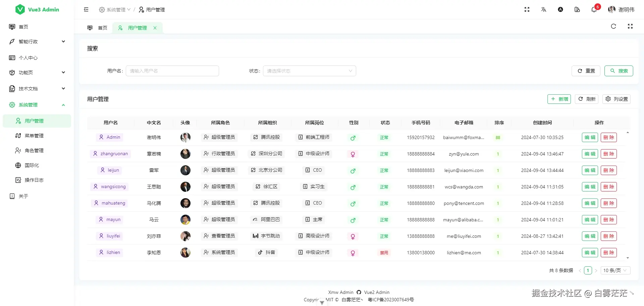This screenshot has height=306, width=644.
Task: Open 国际化 in the sidebar
Action: point(37,165)
